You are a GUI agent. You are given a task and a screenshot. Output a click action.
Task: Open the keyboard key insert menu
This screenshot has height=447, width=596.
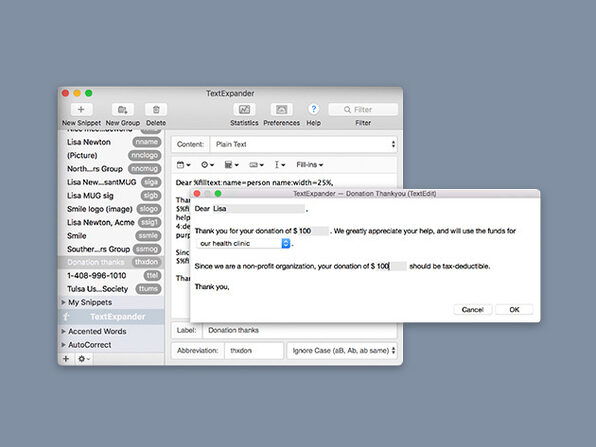pyautogui.click(x=256, y=165)
